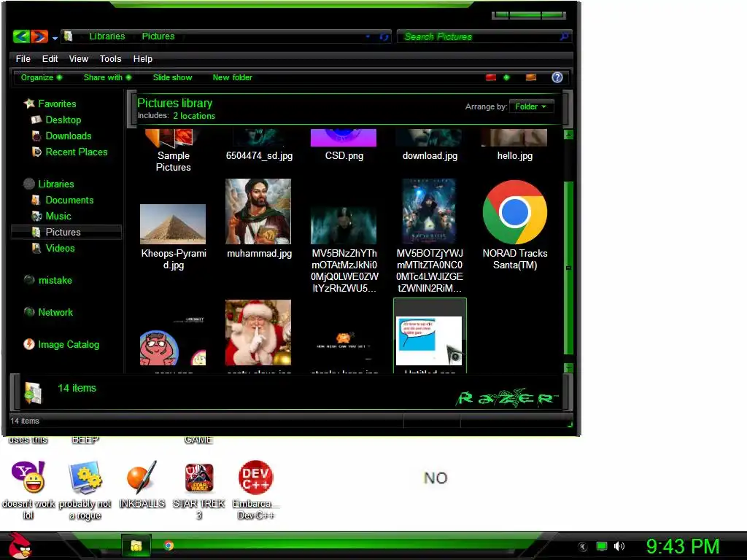Select Sample Pictures folder
Viewport: 747px width, 560px height.
[173, 152]
